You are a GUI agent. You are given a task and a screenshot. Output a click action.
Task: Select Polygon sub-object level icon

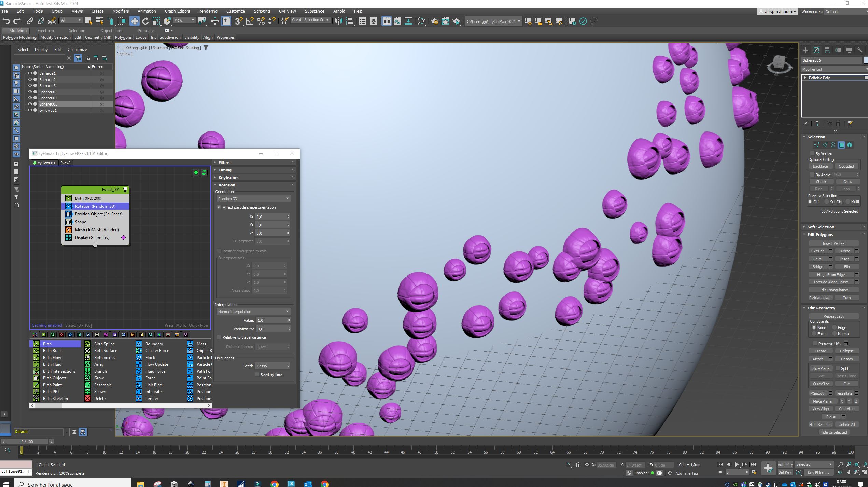tap(841, 145)
